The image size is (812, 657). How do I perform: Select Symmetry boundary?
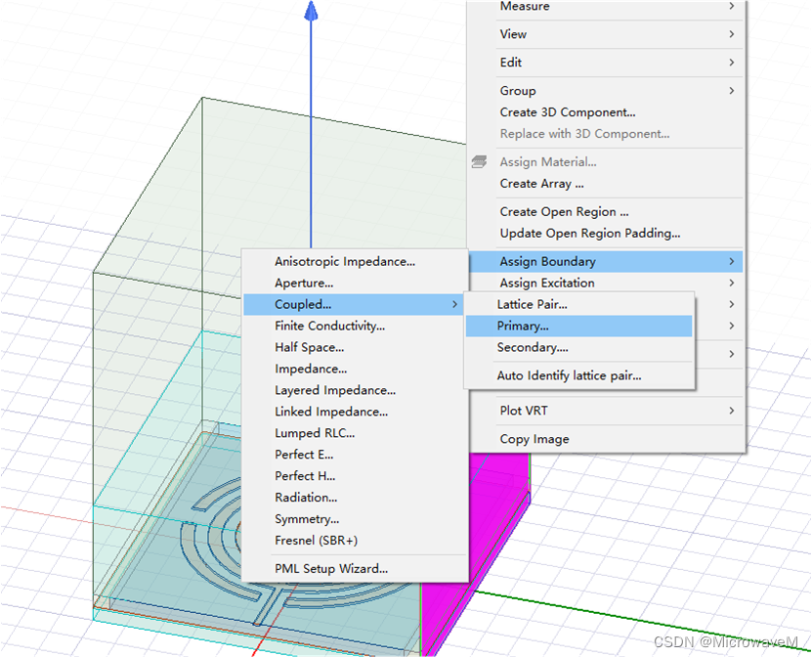click(x=355, y=518)
